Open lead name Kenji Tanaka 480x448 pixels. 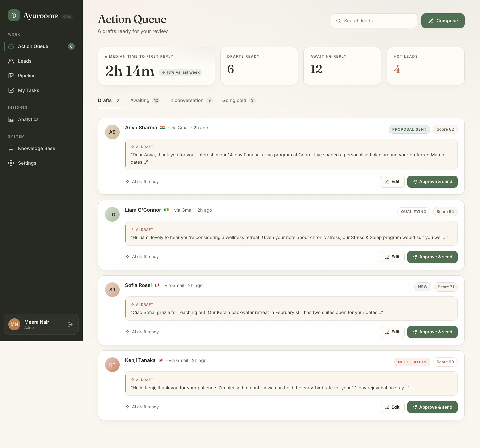click(140, 360)
